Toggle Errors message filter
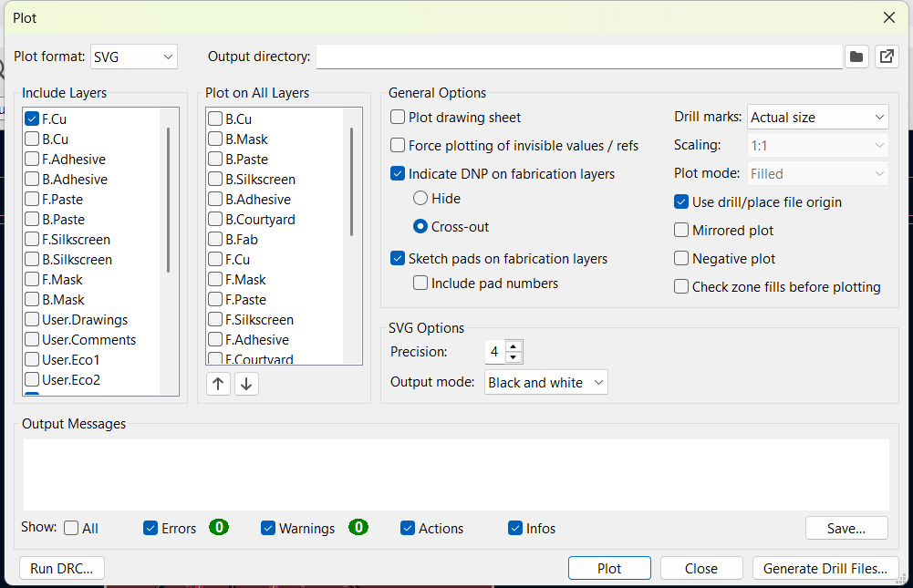Viewport: 913px width, 588px height. [150, 528]
